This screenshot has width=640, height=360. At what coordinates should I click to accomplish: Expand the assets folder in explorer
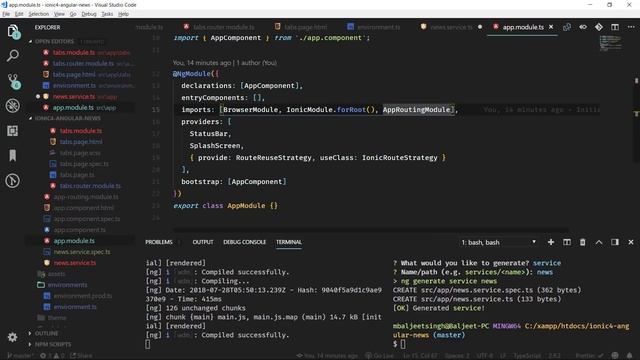click(51, 274)
